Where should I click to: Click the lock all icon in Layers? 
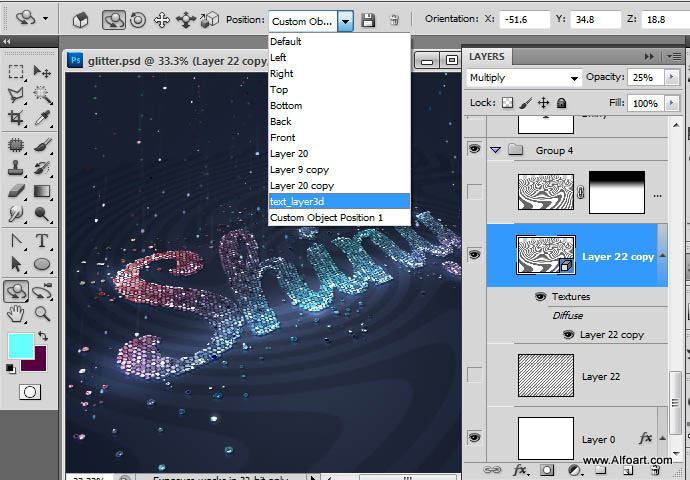[562, 103]
